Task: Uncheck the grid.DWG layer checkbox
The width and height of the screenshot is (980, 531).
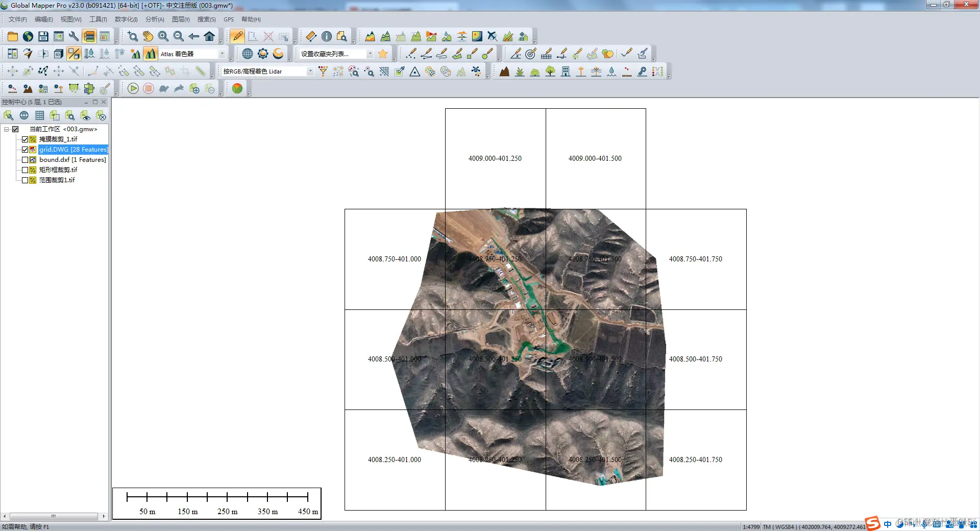Action: click(25, 150)
